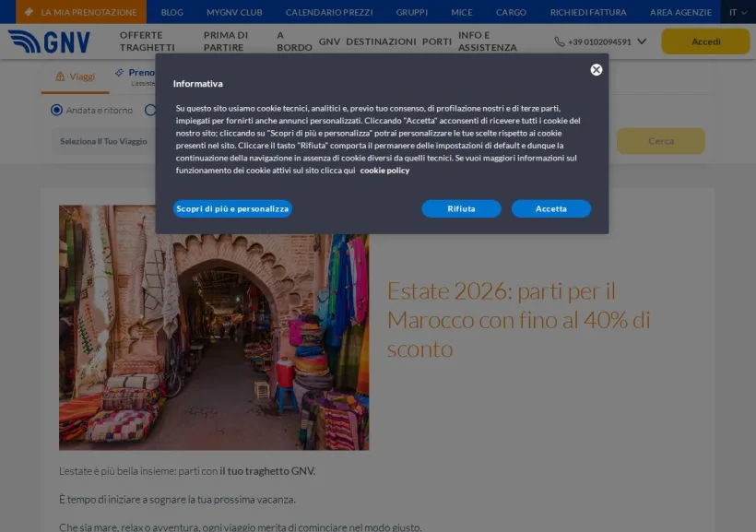Click the Estate 2026 Marocco headline

pyautogui.click(x=519, y=320)
